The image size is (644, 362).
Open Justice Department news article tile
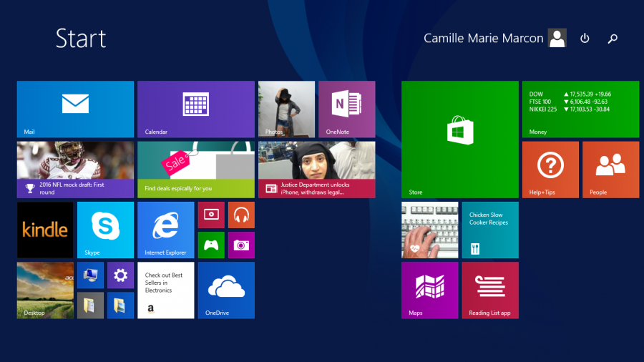pyautogui.click(x=316, y=169)
